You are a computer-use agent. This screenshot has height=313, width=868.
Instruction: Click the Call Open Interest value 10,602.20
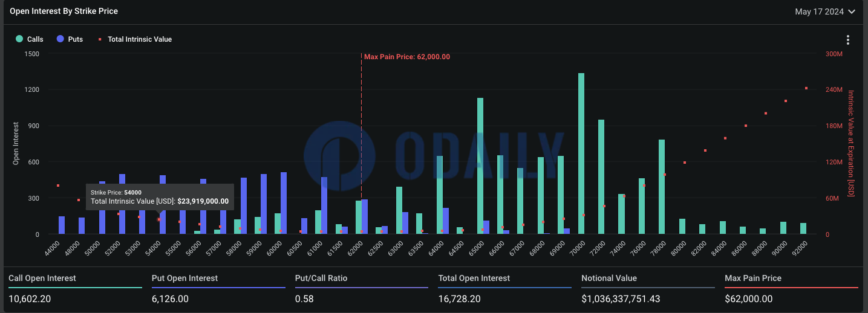pyautogui.click(x=31, y=299)
